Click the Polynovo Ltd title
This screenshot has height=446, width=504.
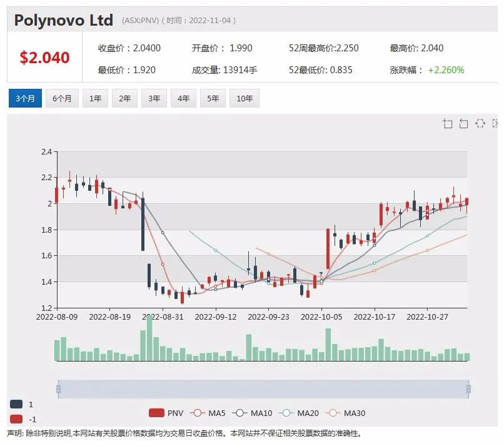(64, 20)
